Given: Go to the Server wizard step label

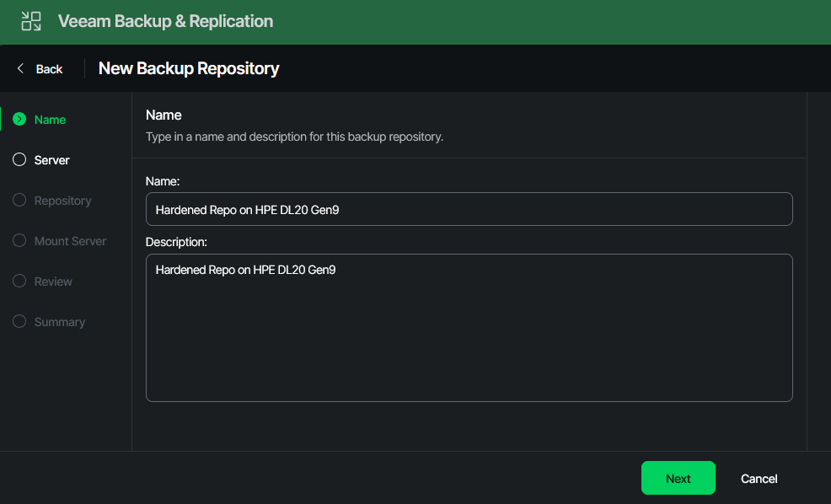Looking at the screenshot, I should (51, 160).
